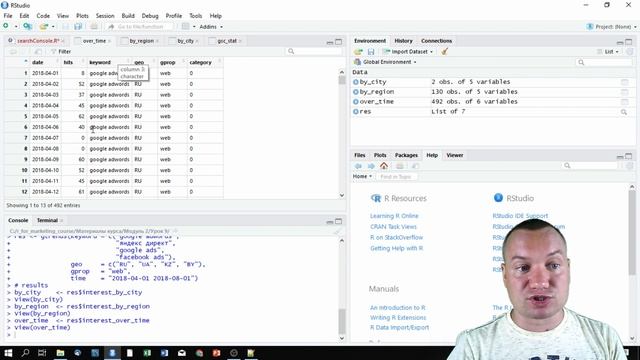Screen dimensions: 640x360
Task: Open the by_city table view icon
Action: click(624, 82)
